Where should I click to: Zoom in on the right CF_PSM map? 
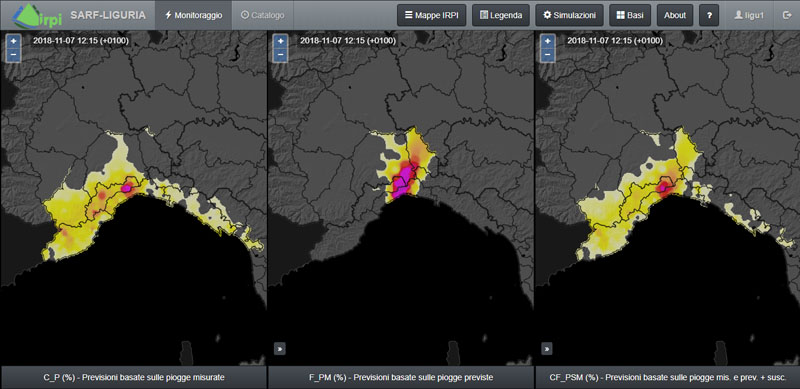pyautogui.click(x=548, y=41)
